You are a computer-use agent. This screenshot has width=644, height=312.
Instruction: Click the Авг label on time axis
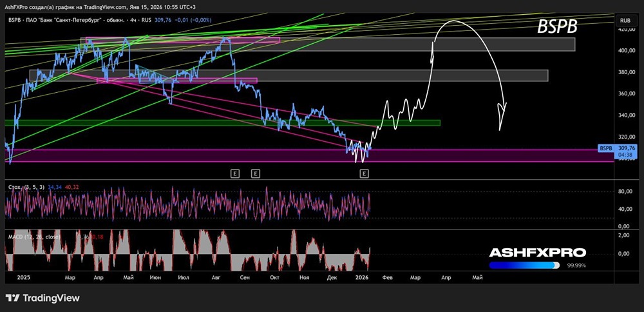click(x=216, y=278)
